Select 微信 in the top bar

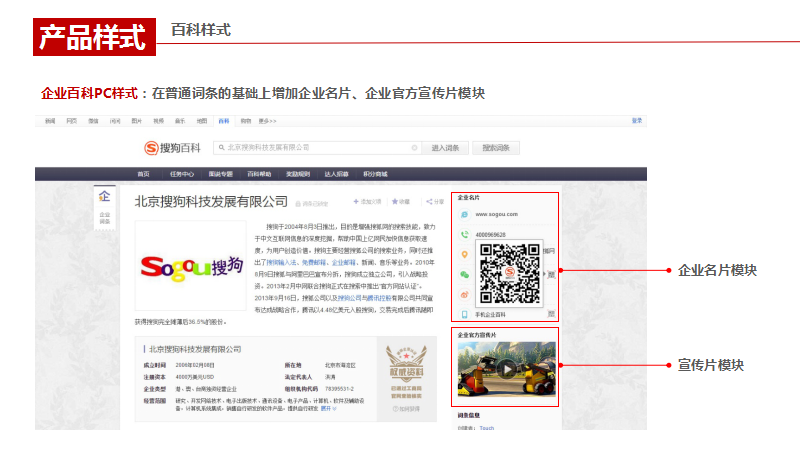point(93,121)
